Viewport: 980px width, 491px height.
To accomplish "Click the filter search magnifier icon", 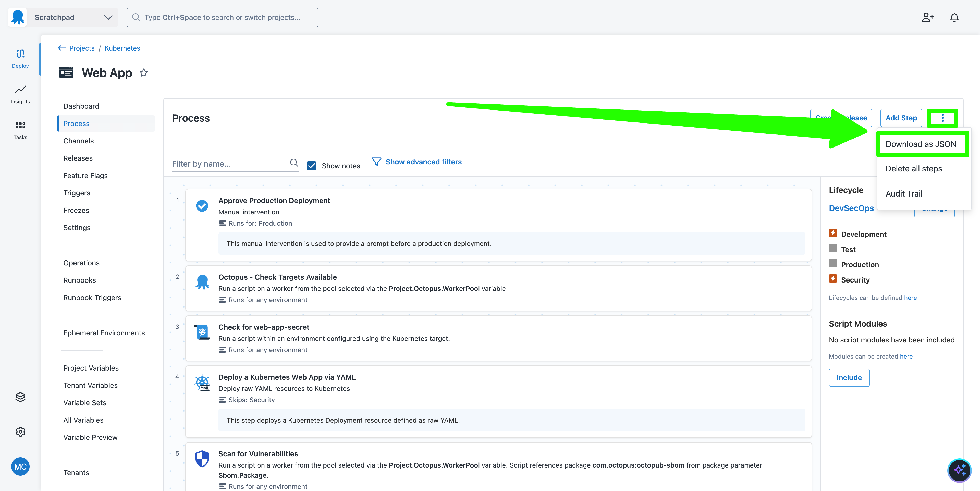I will pos(294,163).
